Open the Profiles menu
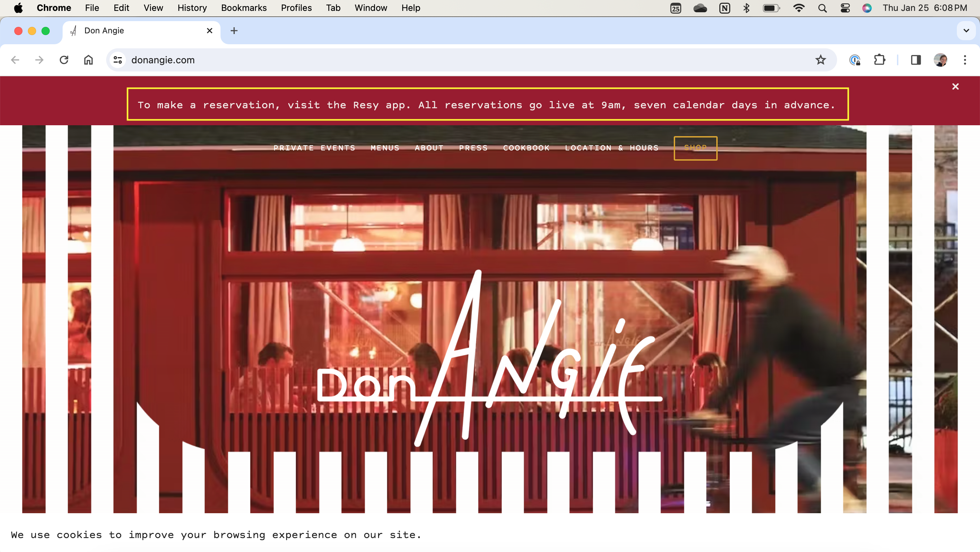The width and height of the screenshot is (980, 552). (x=296, y=8)
